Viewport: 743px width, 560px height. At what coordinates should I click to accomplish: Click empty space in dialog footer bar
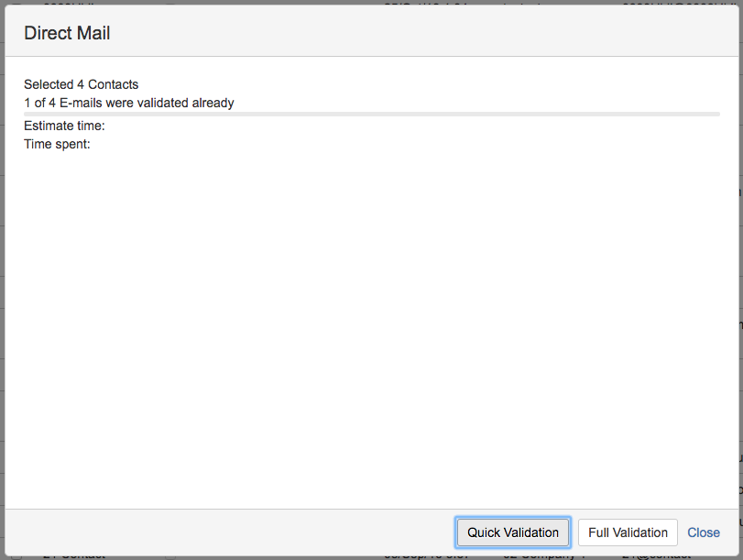click(x=229, y=533)
